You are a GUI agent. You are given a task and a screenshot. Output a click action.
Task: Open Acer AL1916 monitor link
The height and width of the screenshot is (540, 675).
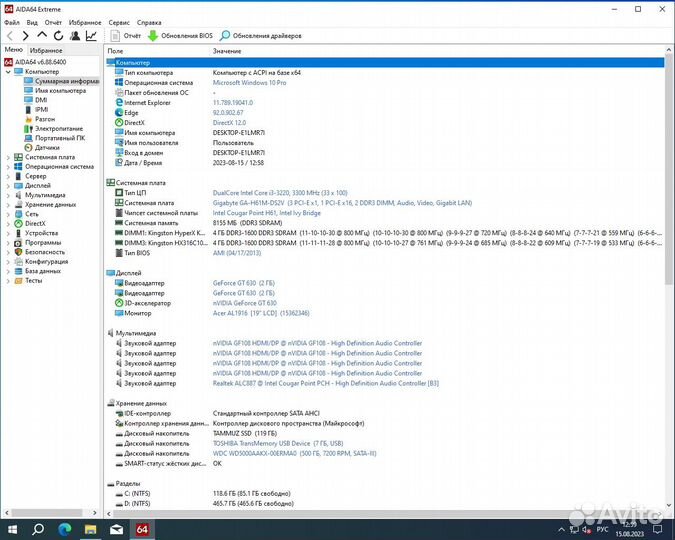(261, 313)
